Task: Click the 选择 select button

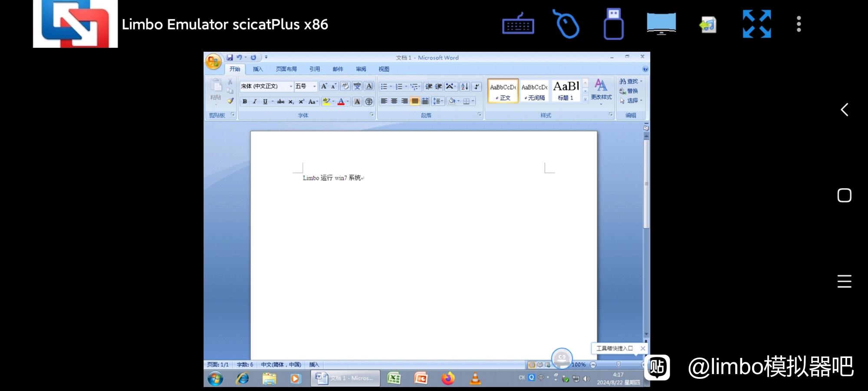Action: [x=630, y=100]
